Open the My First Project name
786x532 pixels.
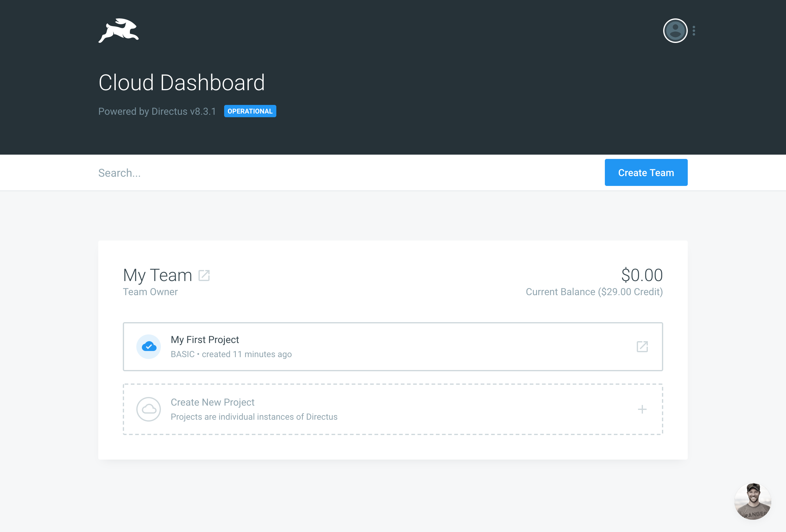point(204,339)
